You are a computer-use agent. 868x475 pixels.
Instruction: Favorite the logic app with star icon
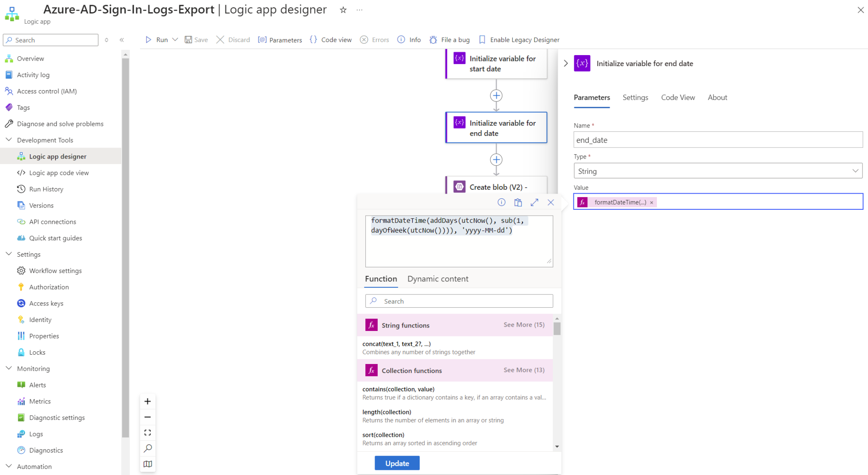coord(343,10)
